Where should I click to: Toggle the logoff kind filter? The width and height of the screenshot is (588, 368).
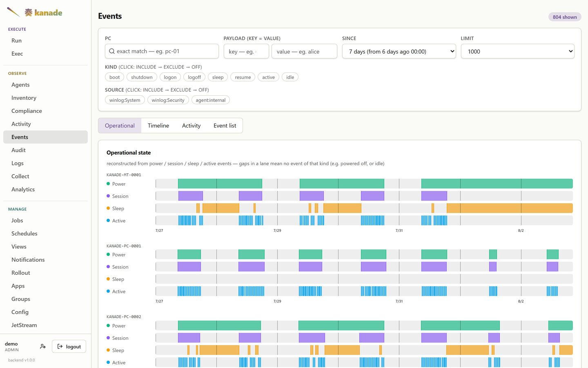tap(194, 77)
